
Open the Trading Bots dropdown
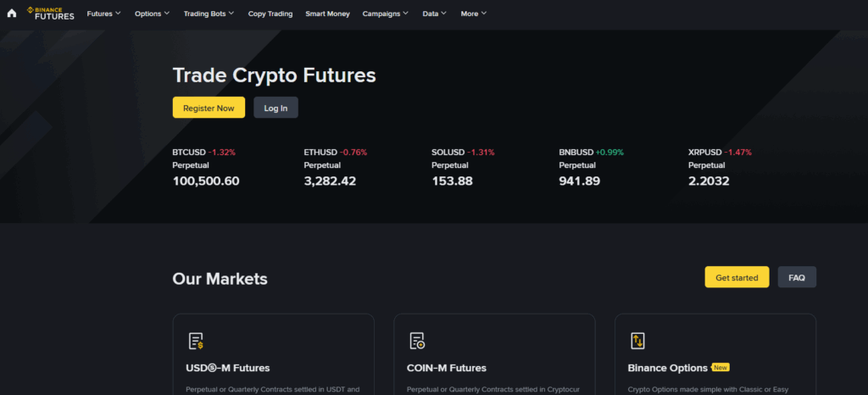[209, 14]
